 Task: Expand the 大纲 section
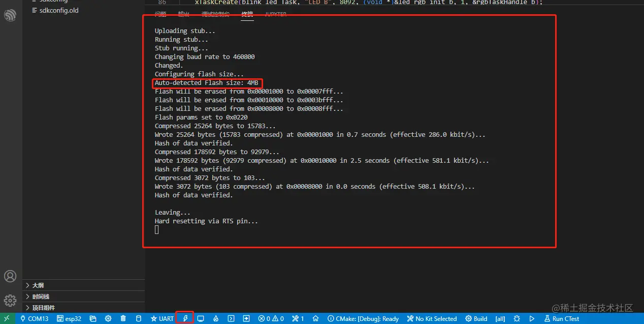coord(84,285)
